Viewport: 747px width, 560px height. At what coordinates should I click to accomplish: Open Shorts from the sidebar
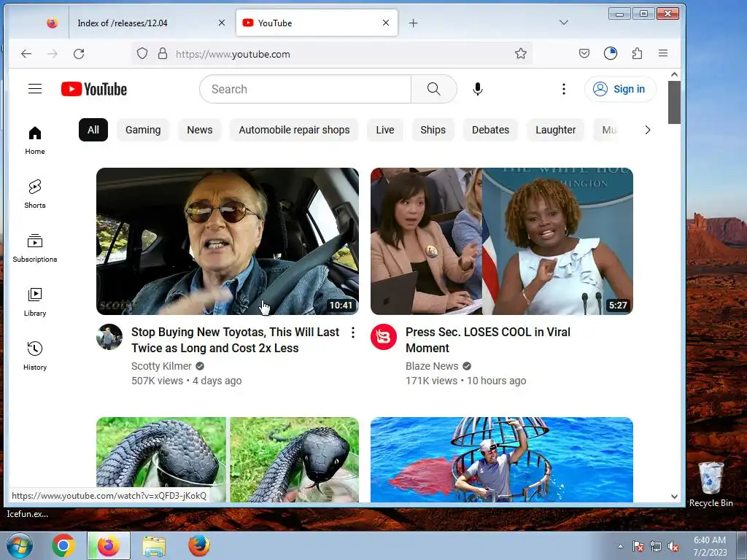(35, 194)
